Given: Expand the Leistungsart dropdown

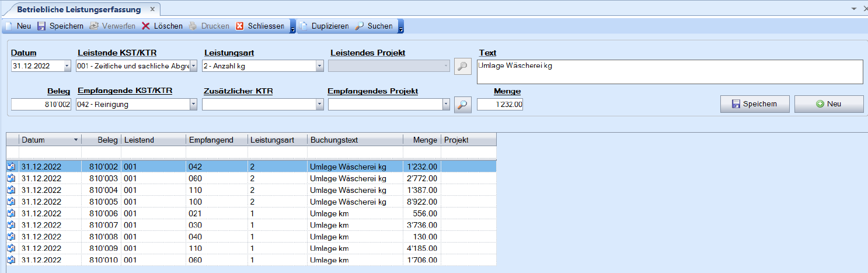Looking at the screenshot, I should point(319,66).
